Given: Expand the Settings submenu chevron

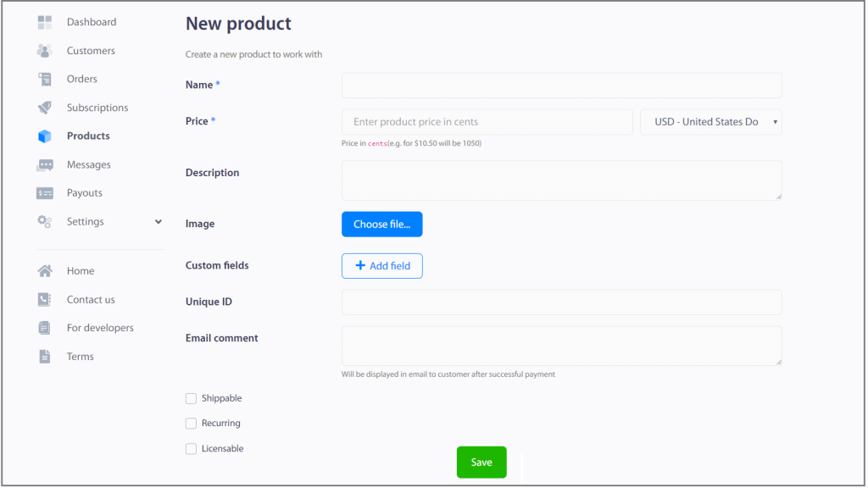Looking at the screenshot, I should click(159, 222).
